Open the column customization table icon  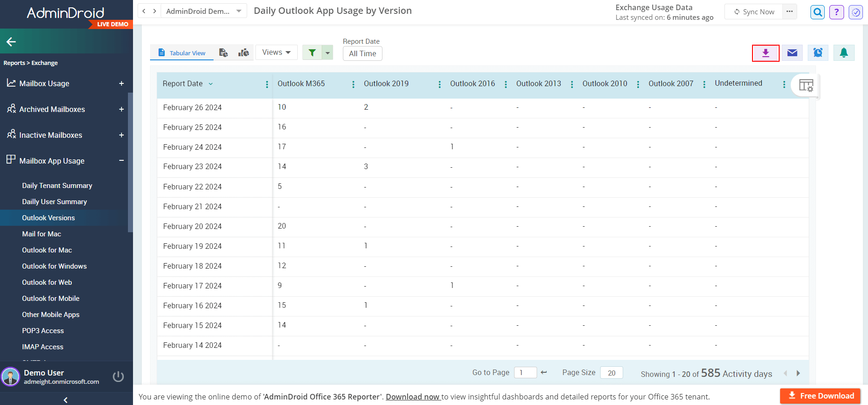pos(806,85)
